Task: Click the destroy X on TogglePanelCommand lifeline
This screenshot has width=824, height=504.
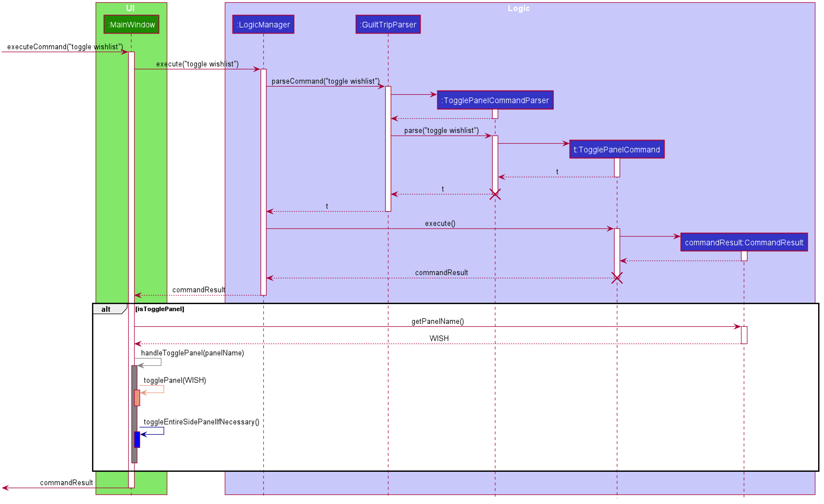Action: point(617,278)
